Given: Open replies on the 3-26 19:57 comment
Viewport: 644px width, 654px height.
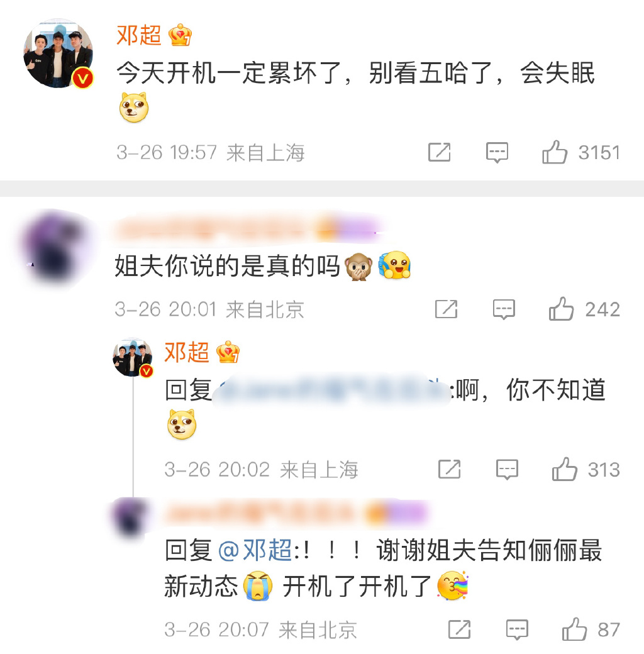Looking at the screenshot, I should [497, 152].
